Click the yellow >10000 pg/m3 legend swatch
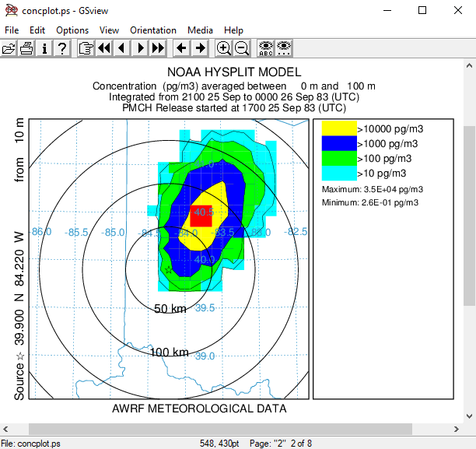Screen dimensions: 476x449 coord(338,129)
